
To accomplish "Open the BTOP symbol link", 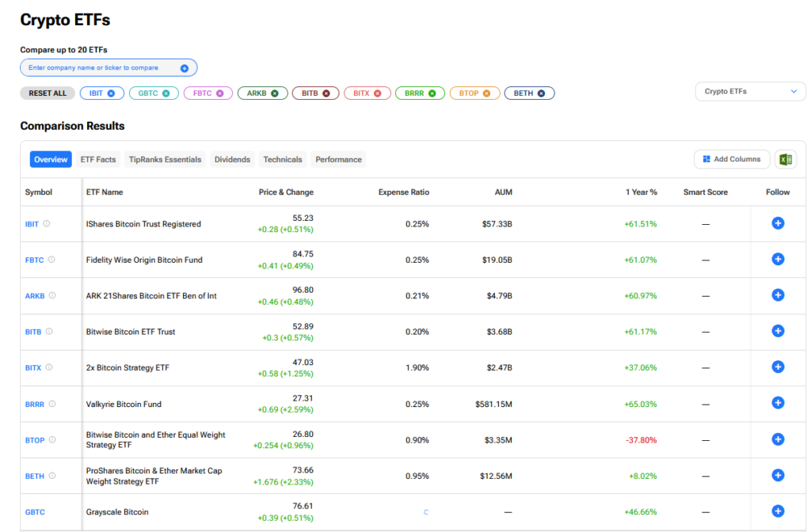I will (x=35, y=440).
